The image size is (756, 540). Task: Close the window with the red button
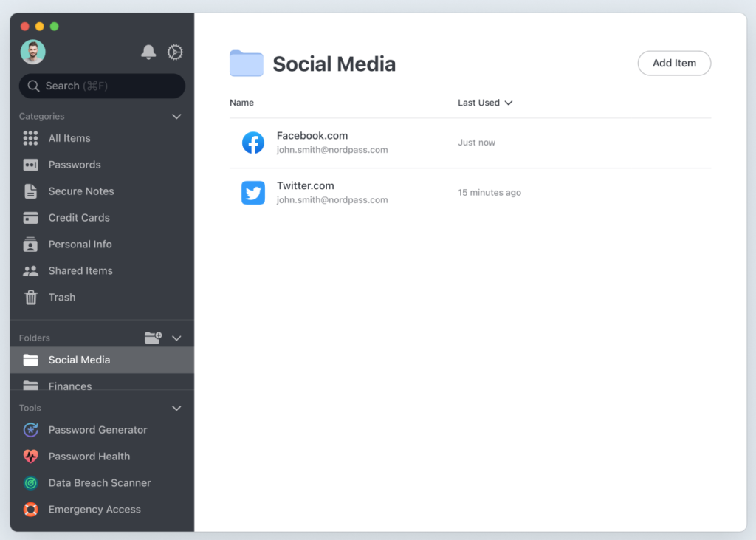point(25,27)
